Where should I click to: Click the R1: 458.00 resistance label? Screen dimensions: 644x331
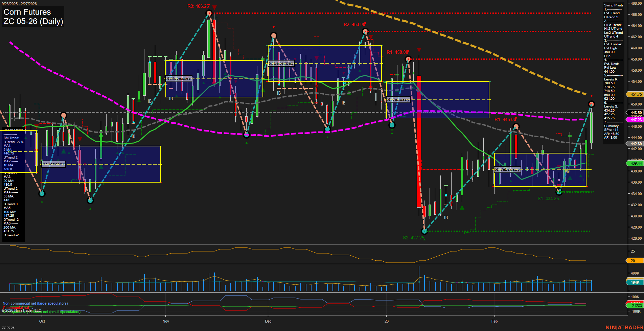click(x=397, y=52)
